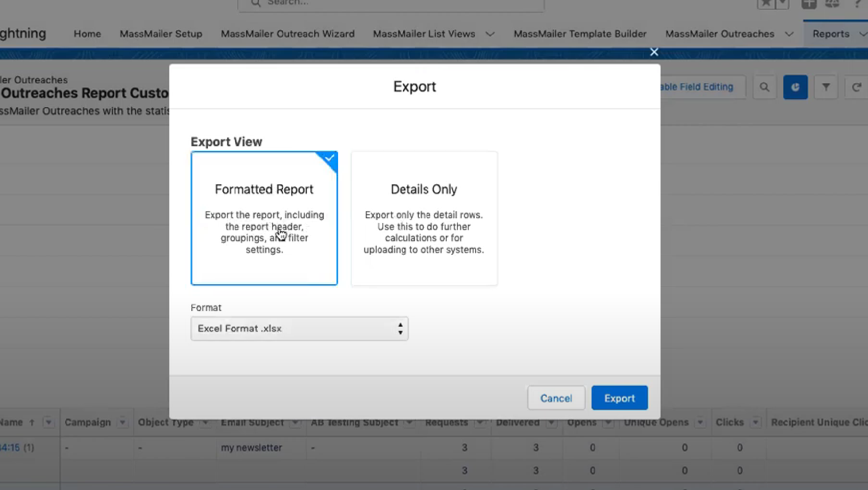The height and width of the screenshot is (490, 868).
Task: Click the Campaign column header
Action: click(x=88, y=422)
